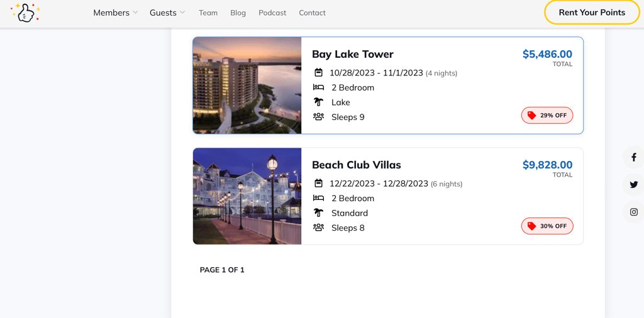Open the Bay Lake Tower listing title
Screen dimensions: 644x318
coord(353,54)
